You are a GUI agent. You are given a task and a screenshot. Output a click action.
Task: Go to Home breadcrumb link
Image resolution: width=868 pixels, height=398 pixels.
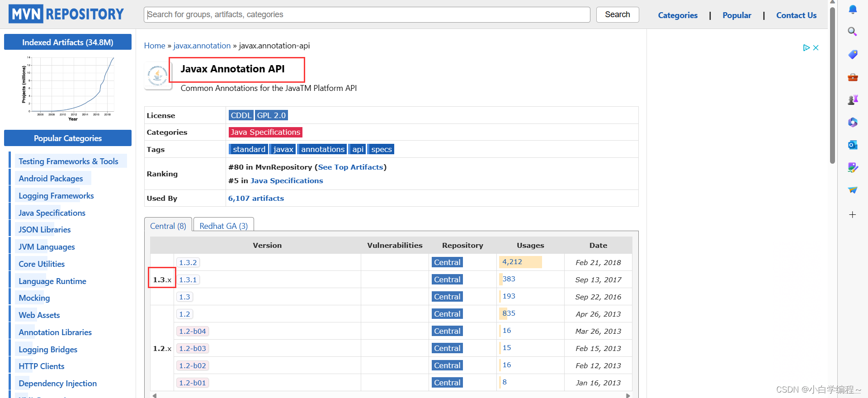click(x=155, y=46)
